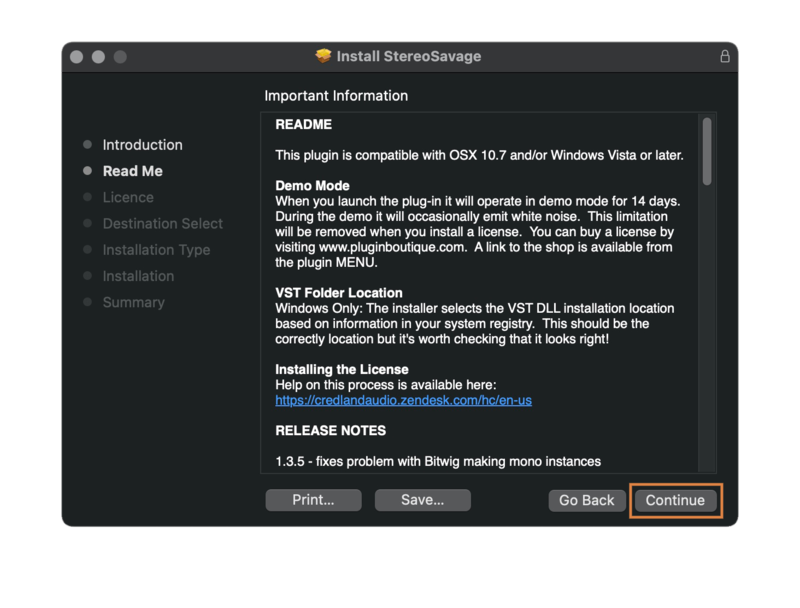Save the README to a file
The height and width of the screenshot is (608, 800).
click(x=422, y=500)
